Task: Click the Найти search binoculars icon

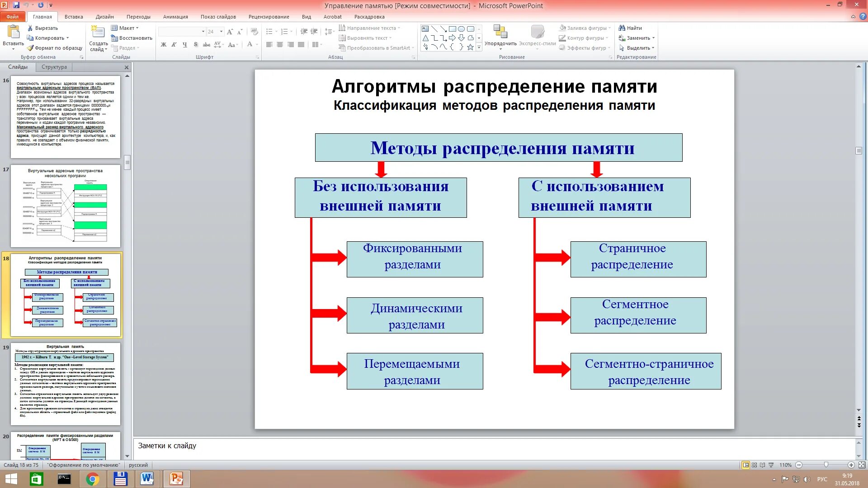Action: coord(622,28)
